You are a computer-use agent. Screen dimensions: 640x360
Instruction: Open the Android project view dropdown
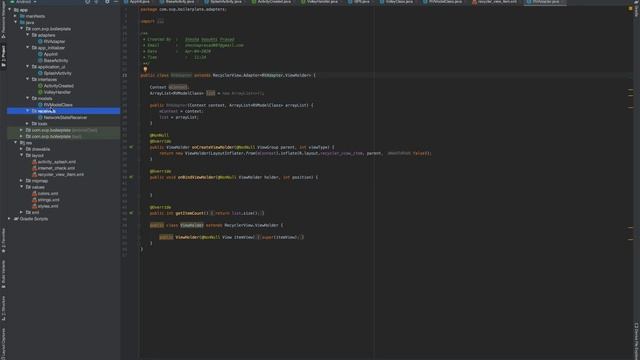24,2
